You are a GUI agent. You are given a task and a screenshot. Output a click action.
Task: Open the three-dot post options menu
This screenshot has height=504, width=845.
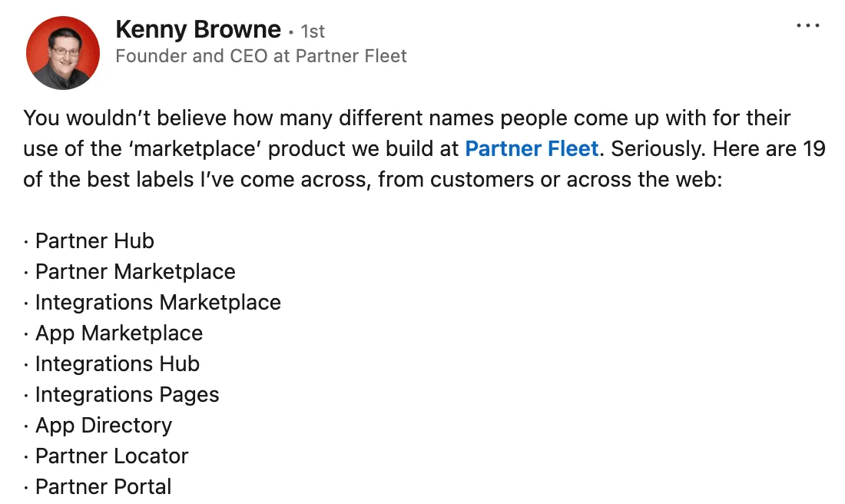(x=808, y=25)
